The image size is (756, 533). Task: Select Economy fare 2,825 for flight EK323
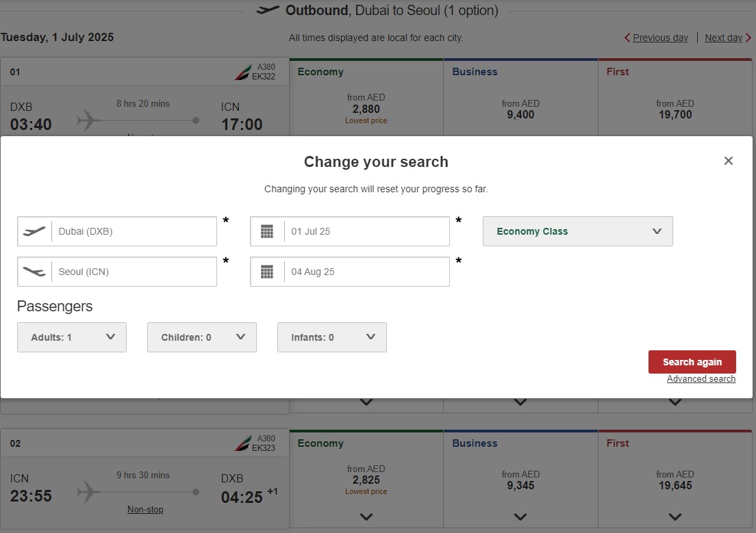[366, 480]
